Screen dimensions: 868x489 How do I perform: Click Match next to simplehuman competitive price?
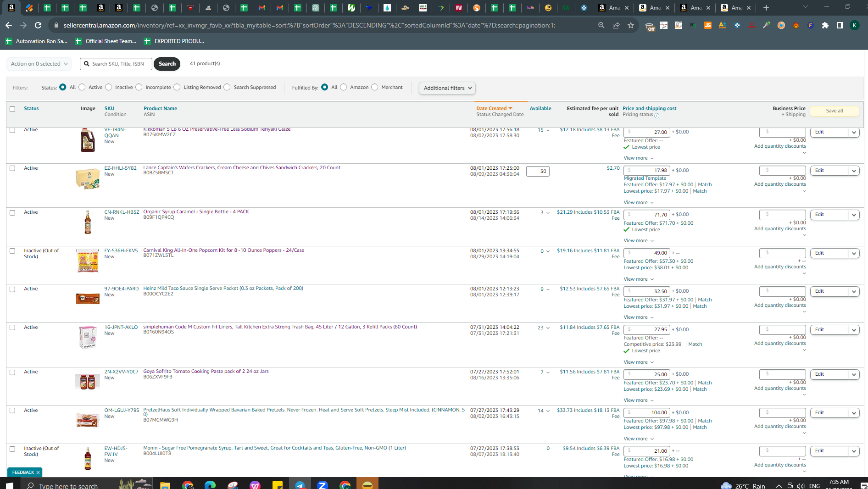[695, 345]
